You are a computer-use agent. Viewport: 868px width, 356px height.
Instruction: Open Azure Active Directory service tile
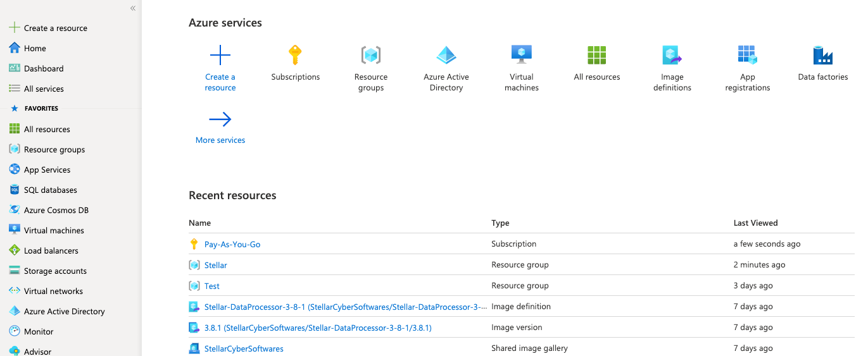[446, 56]
